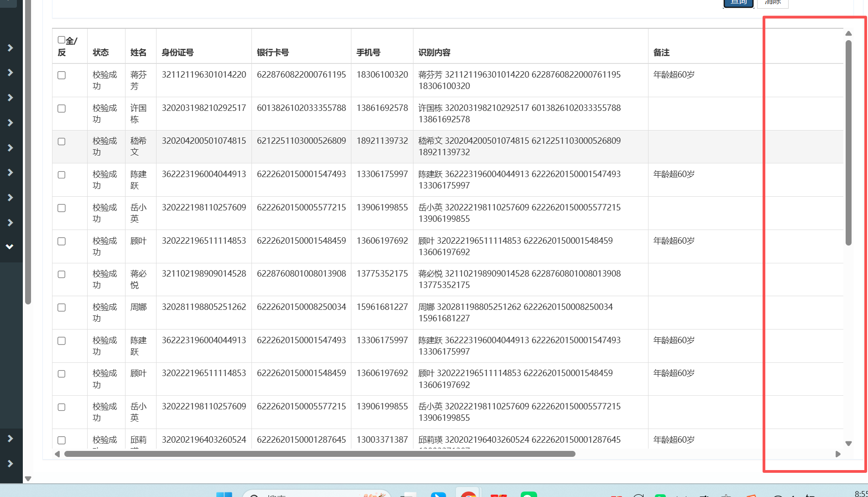Screen dimensions: 868x497
Task: Click the table's scroll-right arrow
Action: click(x=838, y=454)
